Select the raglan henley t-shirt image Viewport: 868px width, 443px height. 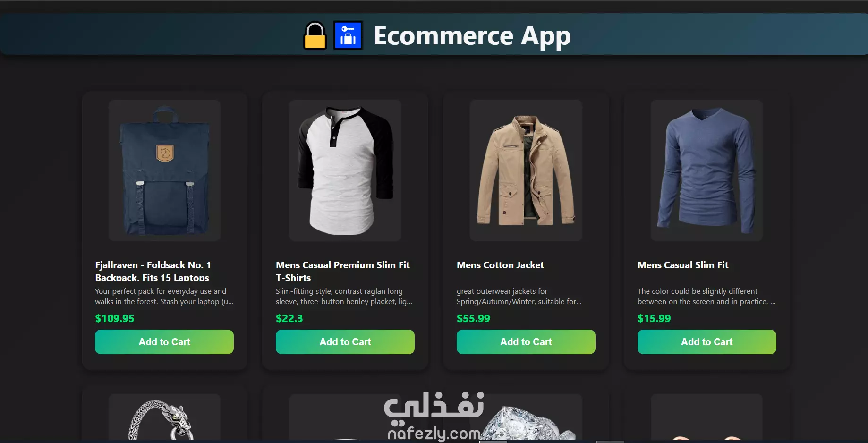(x=345, y=170)
